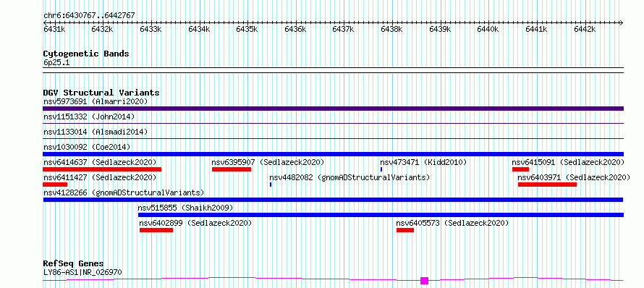
Task: Click the nsv6395907 red bar
Action: click(232, 169)
